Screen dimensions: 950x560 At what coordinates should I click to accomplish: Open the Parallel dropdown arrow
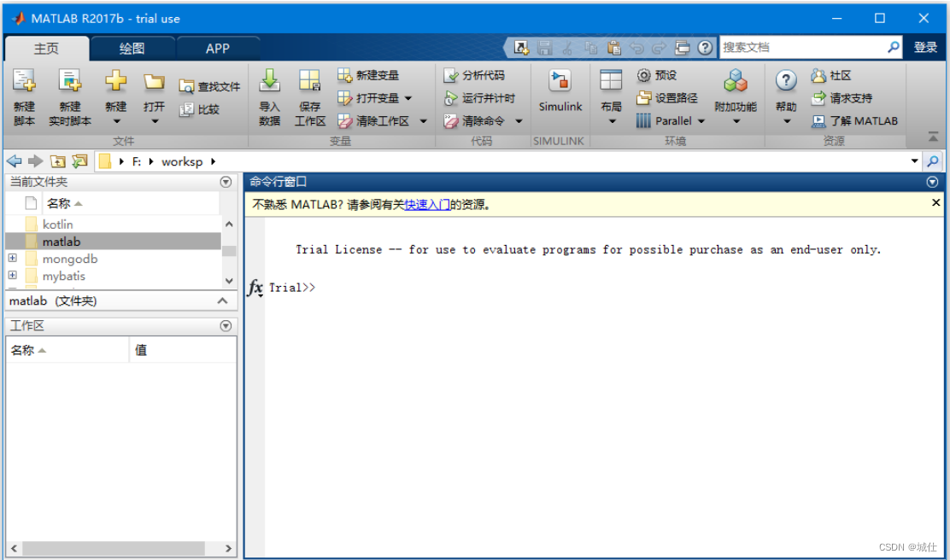pos(701,121)
